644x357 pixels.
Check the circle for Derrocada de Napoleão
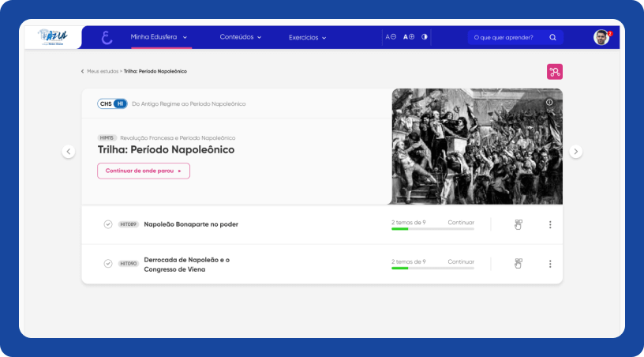(108, 263)
